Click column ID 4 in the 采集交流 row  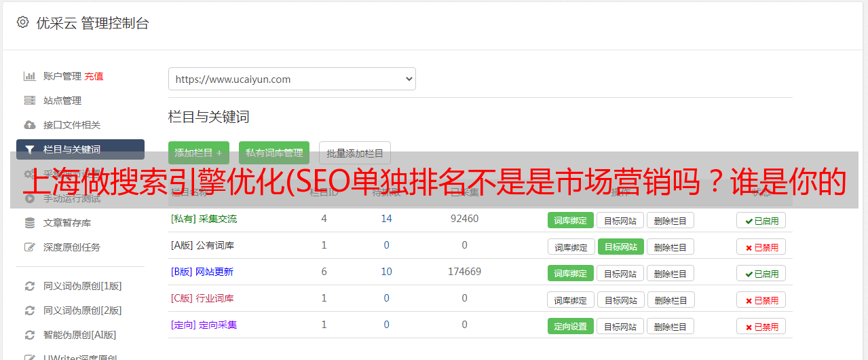pos(324,219)
